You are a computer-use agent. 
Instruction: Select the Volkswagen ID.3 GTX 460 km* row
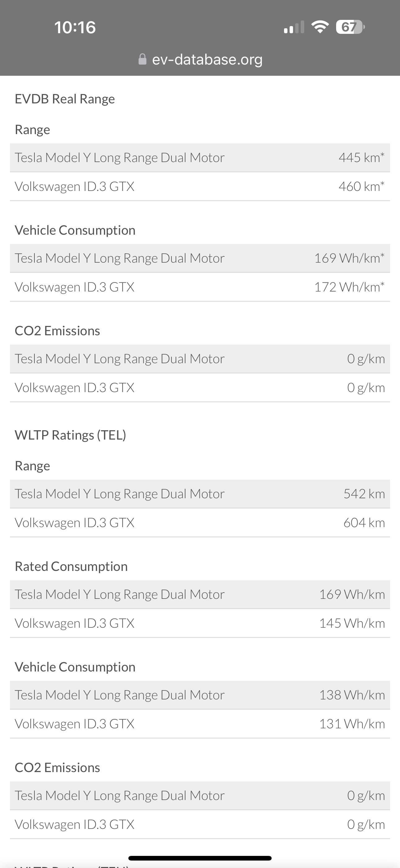point(200,186)
